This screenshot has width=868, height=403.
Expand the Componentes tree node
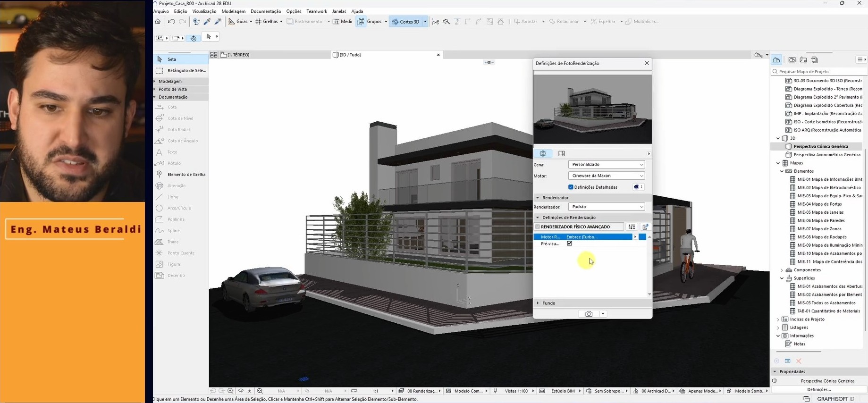782,270
